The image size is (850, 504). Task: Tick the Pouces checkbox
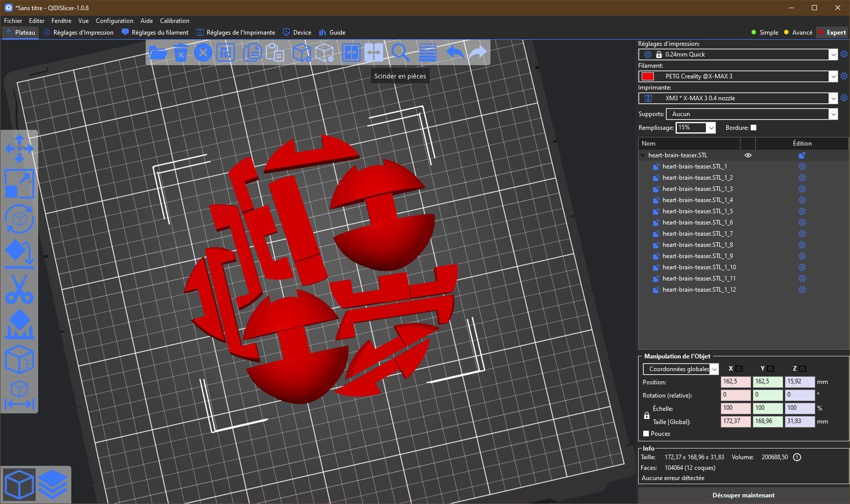pos(646,434)
